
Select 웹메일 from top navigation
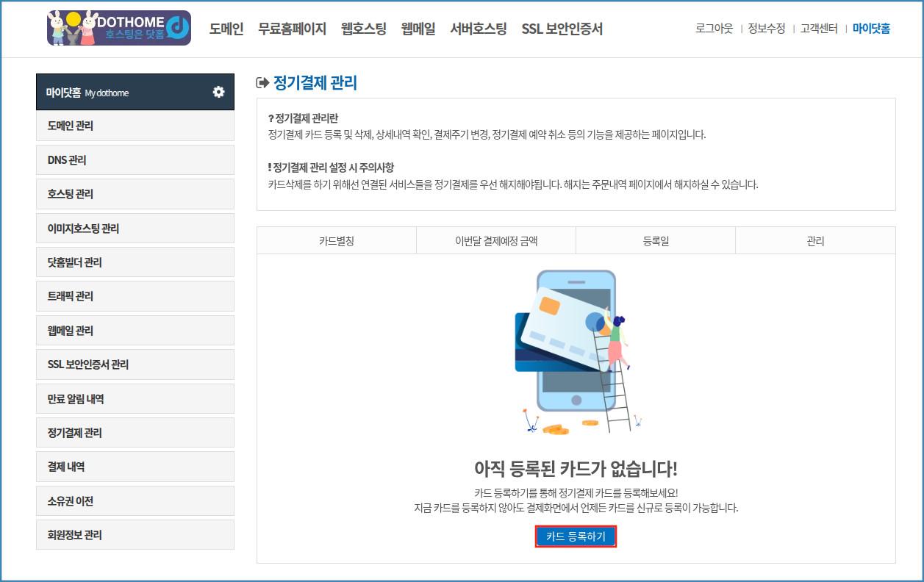[x=418, y=29]
